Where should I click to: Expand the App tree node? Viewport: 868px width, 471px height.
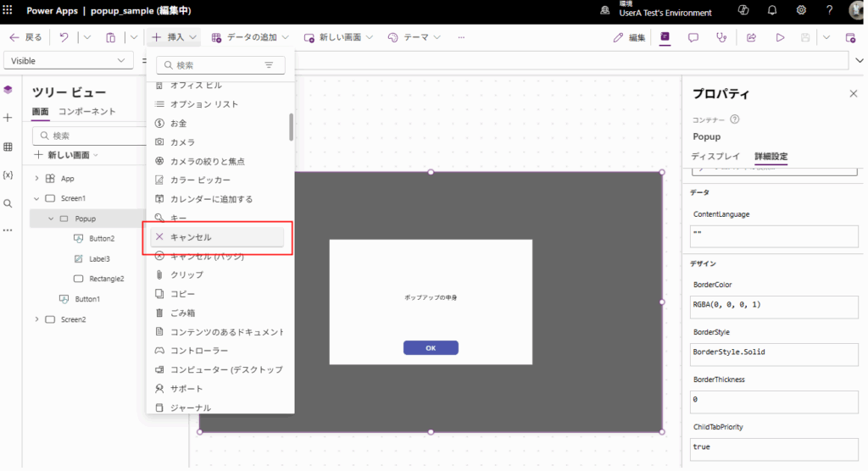pos(36,178)
